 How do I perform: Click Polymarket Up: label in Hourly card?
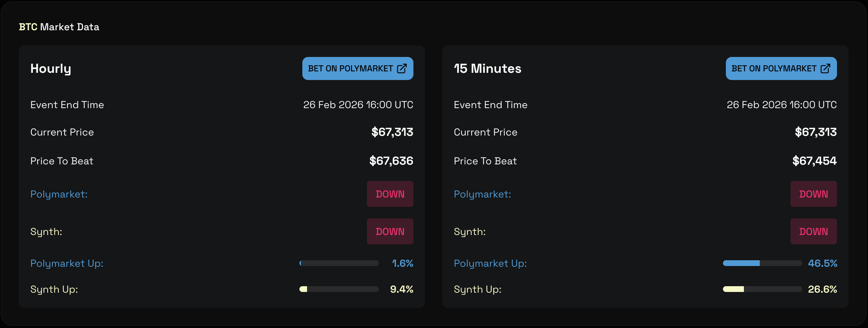67,263
